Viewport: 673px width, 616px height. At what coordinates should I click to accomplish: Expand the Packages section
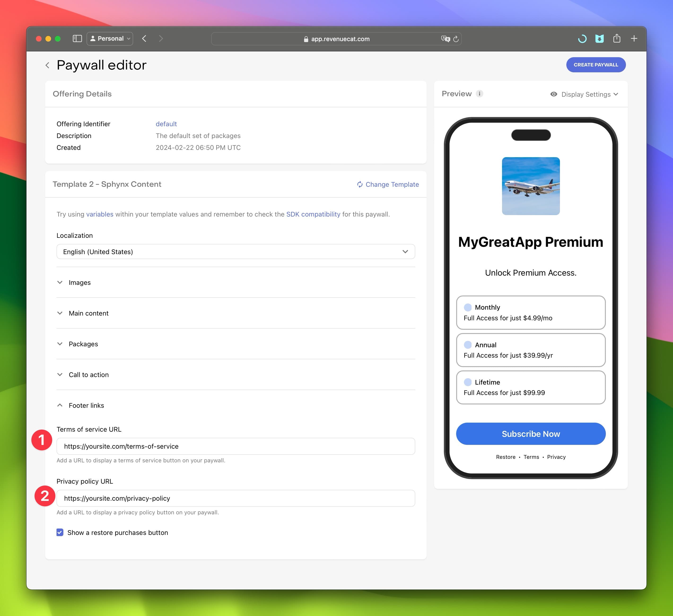click(x=83, y=344)
